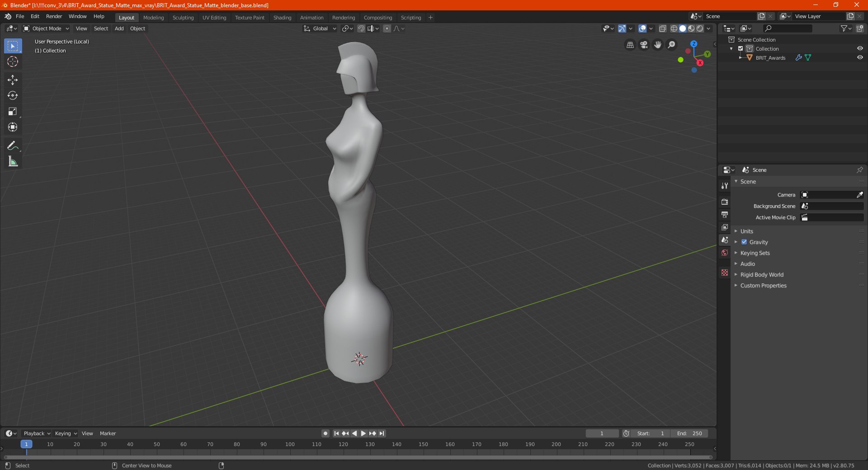Jump to timeline start frame
The width and height of the screenshot is (868, 470).
coord(336,433)
